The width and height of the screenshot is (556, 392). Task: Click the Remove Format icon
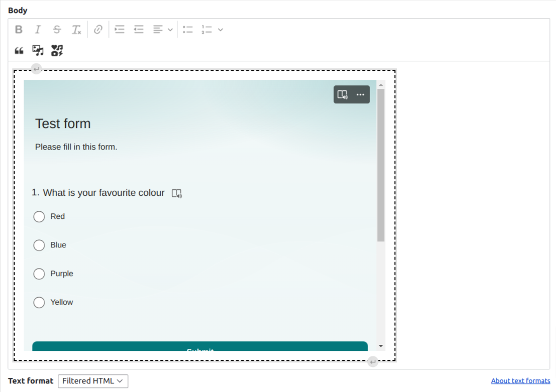(x=76, y=29)
